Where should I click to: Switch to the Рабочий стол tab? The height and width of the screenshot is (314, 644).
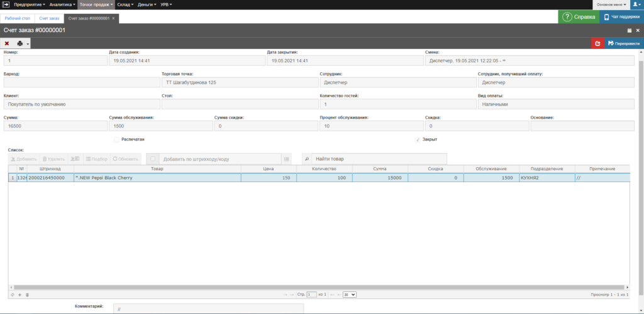(x=17, y=18)
